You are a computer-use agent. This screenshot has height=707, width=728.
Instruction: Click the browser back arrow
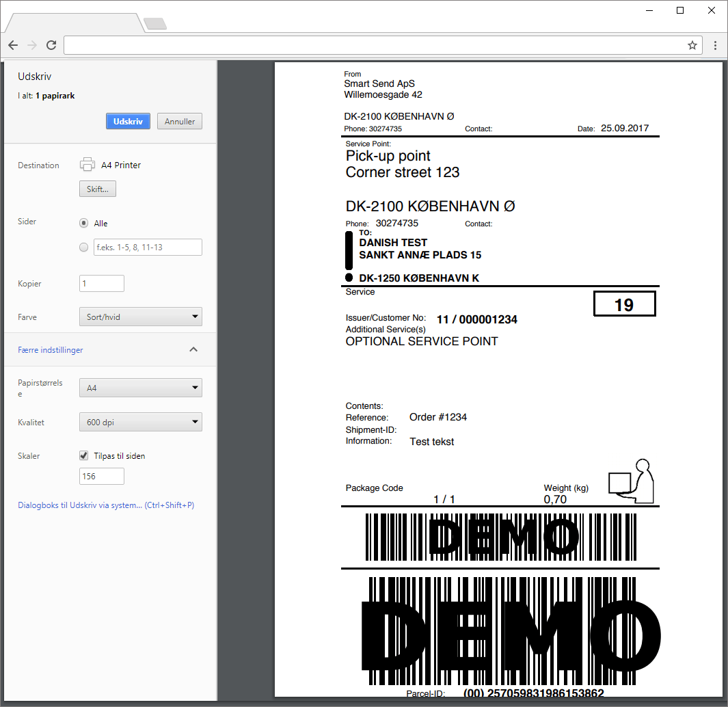pyautogui.click(x=13, y=45)
